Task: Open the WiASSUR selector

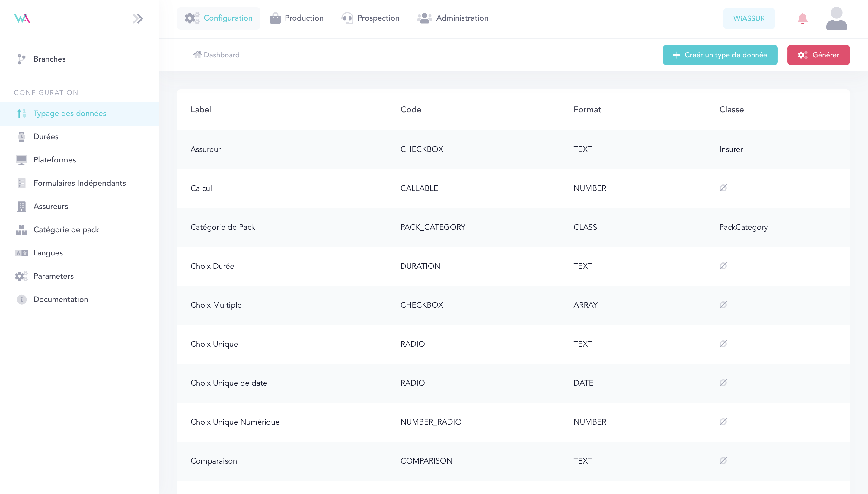Action: tap(749, 18)
